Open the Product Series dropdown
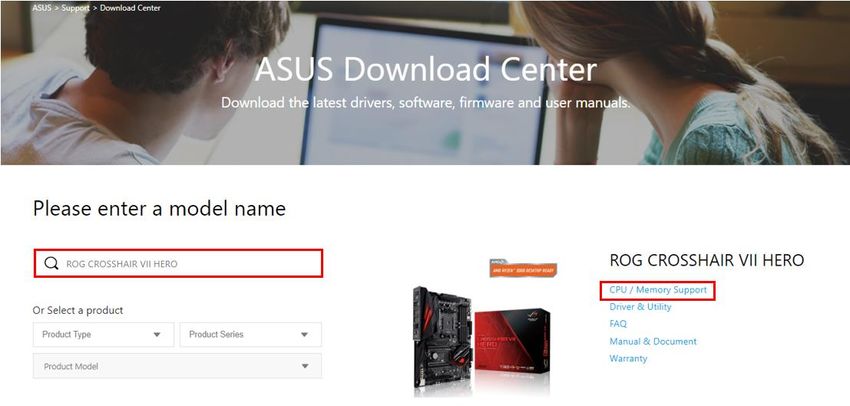This screenshot has height=406, width=850. pos(250,334)
